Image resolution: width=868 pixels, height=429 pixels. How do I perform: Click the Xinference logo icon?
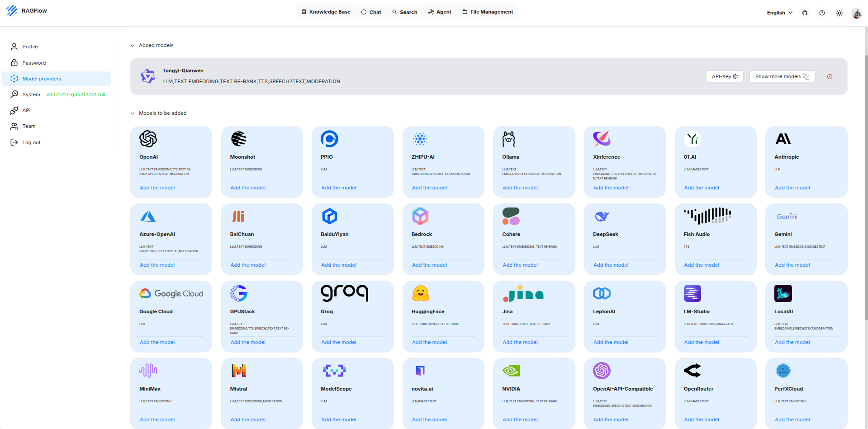click(602, 138)
